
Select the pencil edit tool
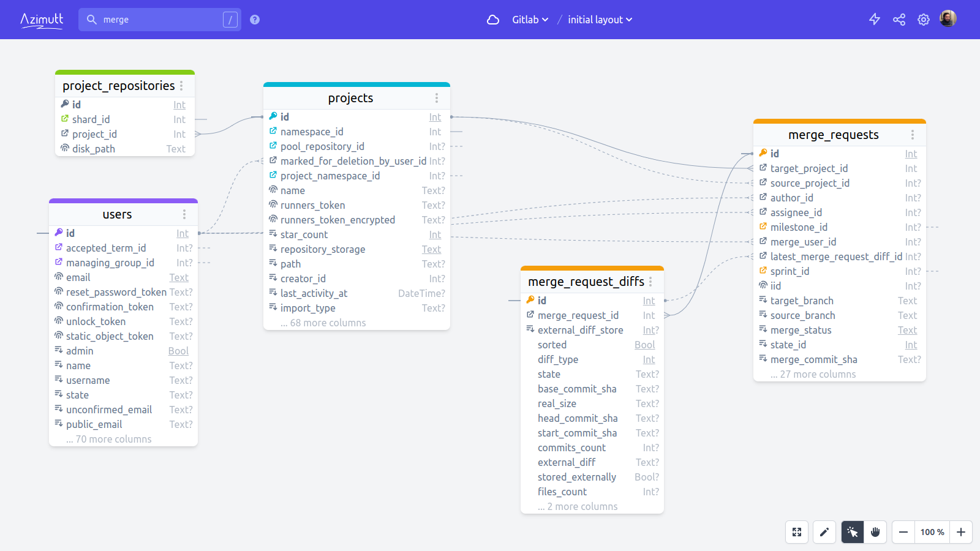[824, 532]
